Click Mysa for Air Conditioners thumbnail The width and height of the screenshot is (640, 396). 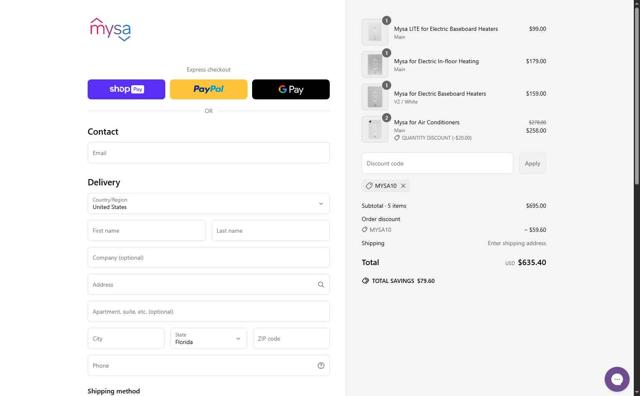pyautogui.click(x=374, y=129)
